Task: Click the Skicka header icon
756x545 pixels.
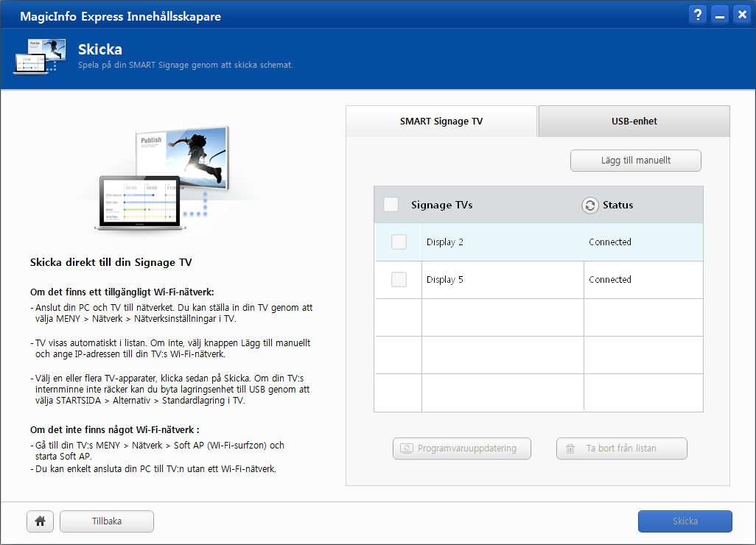Action: click(x=40, y=57)
